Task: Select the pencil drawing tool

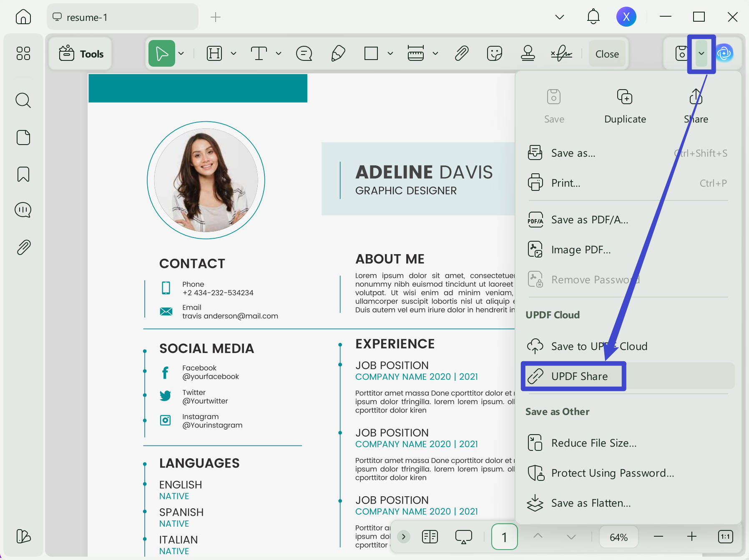Action: click(338, 53)
